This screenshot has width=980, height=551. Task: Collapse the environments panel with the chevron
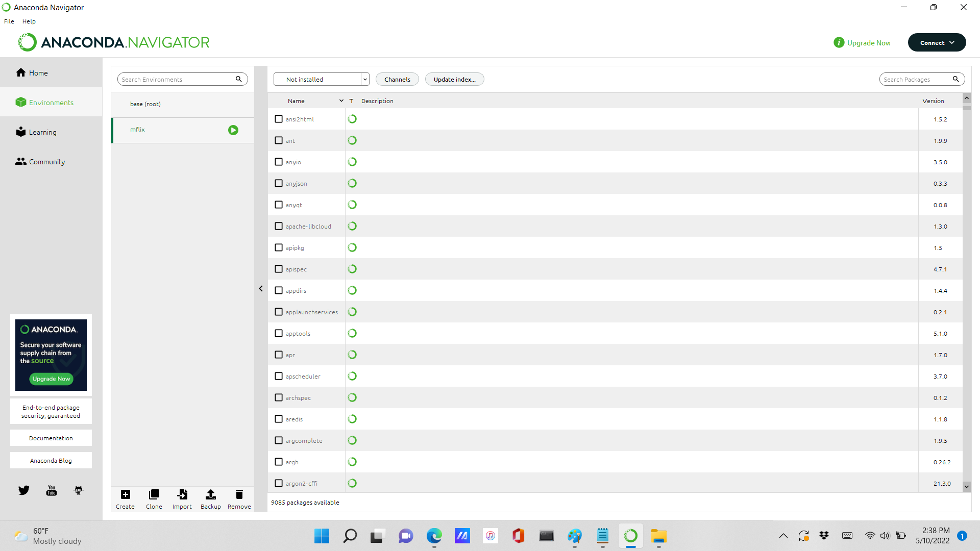click(261, 288)
